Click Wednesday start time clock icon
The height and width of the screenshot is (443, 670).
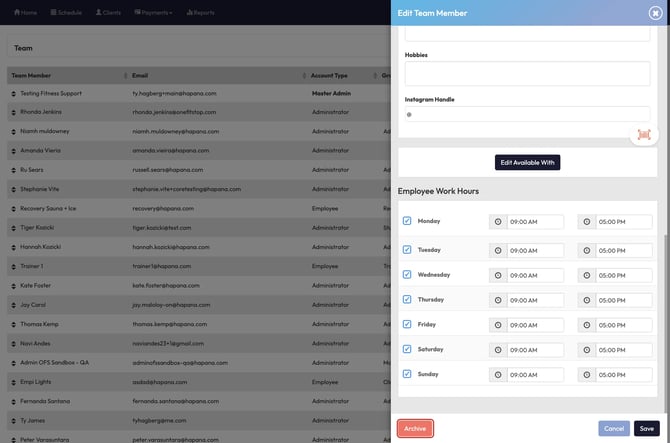(x=498, y=275)
